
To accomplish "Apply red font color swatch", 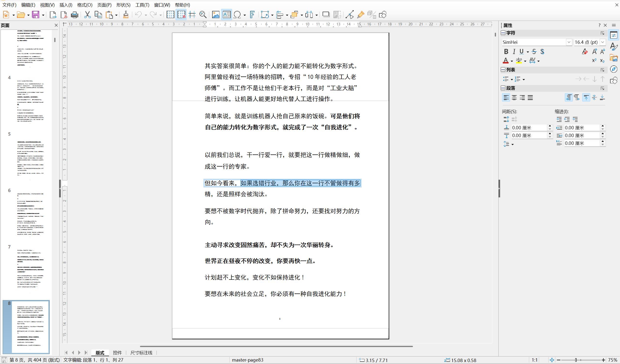I will (506, 61).
